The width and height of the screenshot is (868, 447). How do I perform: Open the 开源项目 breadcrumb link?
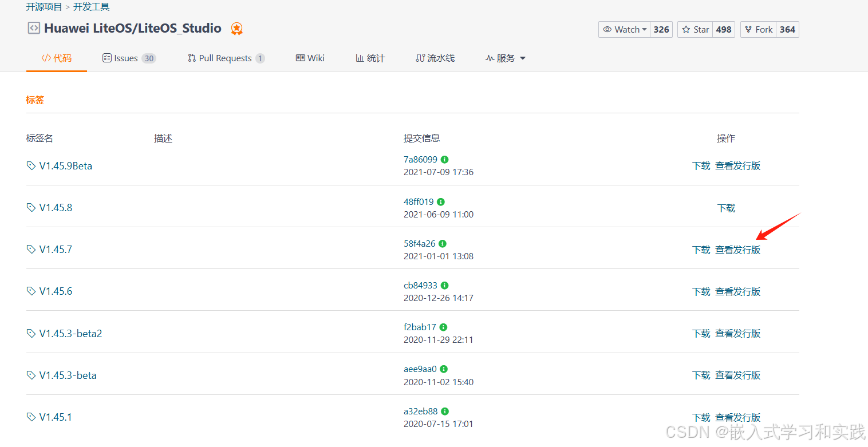[44, 7]
